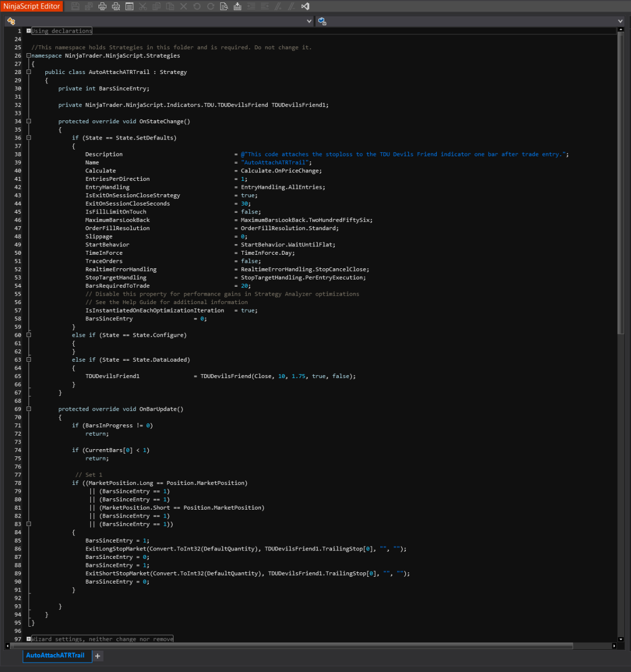
Task: Collapse the OnStateChange method block
Action: (27, 121)
